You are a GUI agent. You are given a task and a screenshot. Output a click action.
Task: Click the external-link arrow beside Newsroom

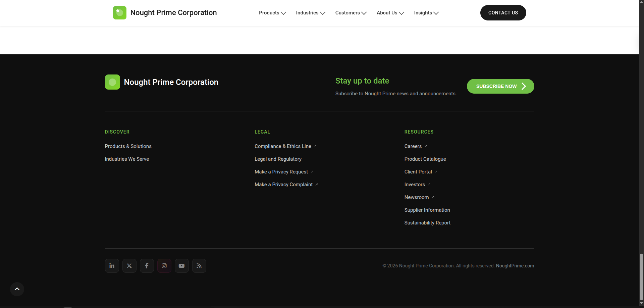[x=433, y=197]
